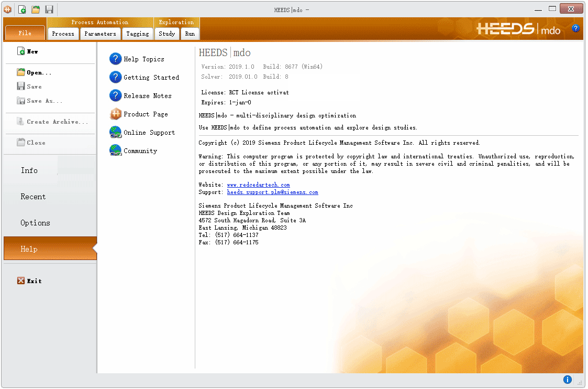Click the Save disk icon in quick access toolbar
Viewport: 588px width, 389px height.
pos(49,9)
